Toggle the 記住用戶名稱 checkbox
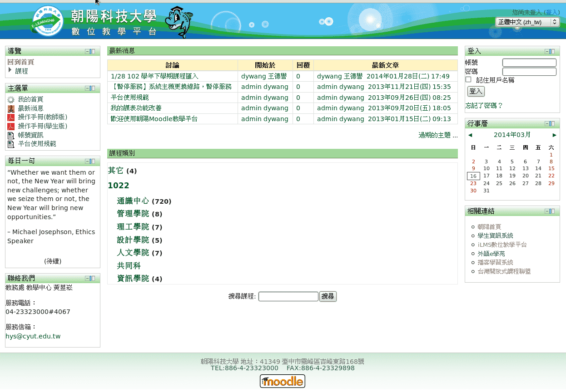566x392 pixels. coord(468,80)
